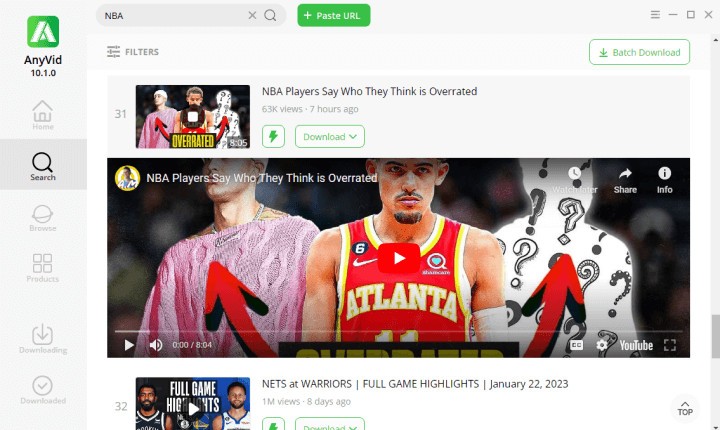
Task: Open the Products panel icon
Action: tap(42, 268)
